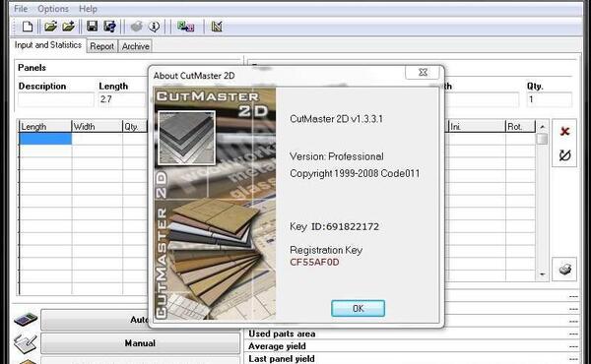The image size is (591, 364).
Task: Click the checklist-style toolbar icon at toolbar end
Action: 217,27
